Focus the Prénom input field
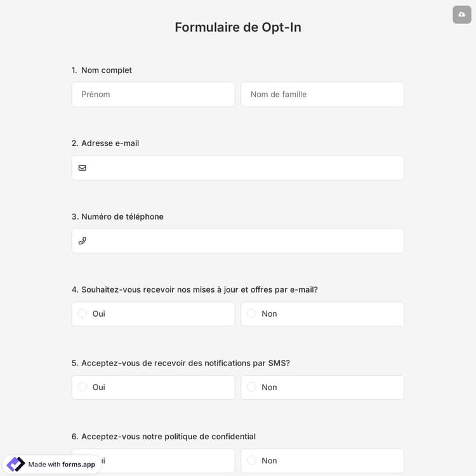This screenshot has height=476, width=476. [153, 95]
